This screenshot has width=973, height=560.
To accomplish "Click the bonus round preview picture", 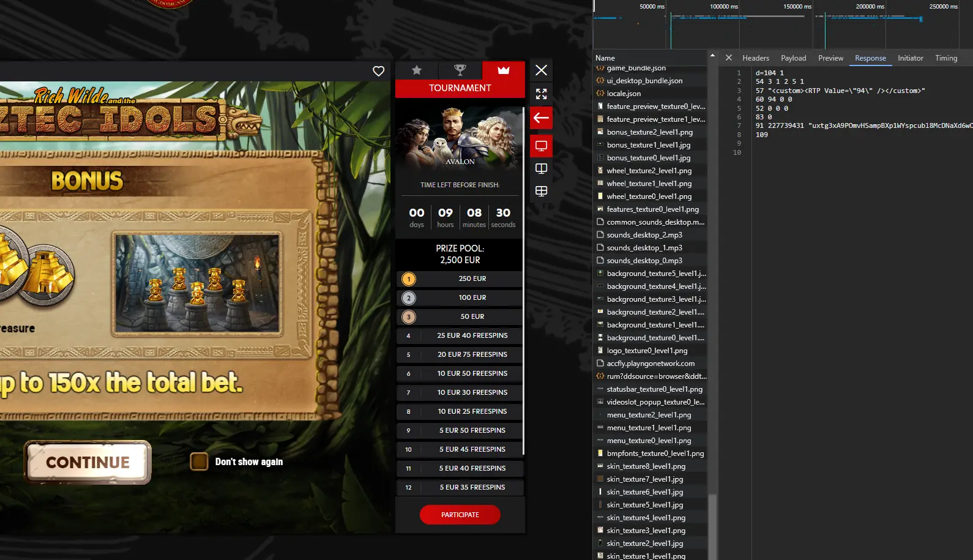I will (197, 283).
